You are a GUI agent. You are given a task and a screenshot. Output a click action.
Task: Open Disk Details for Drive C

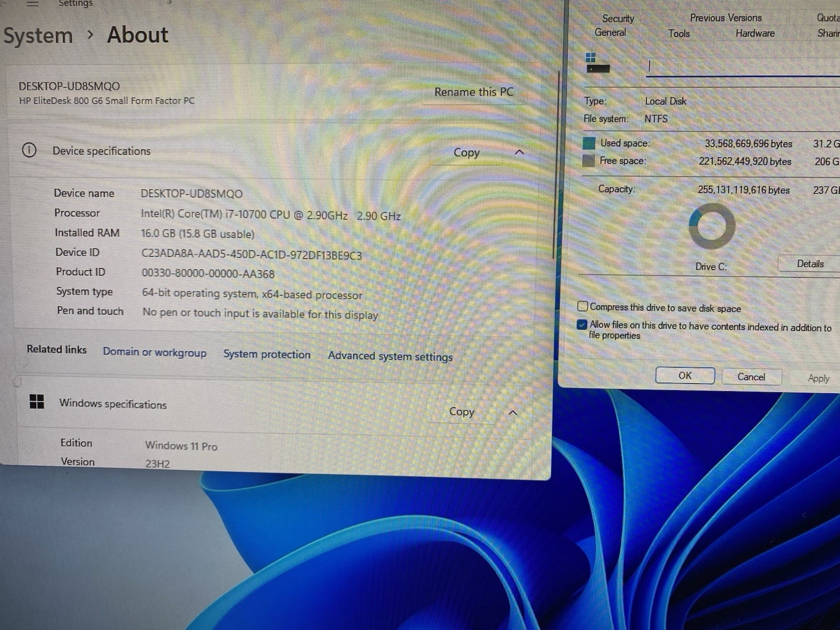(x=810, y=264)
